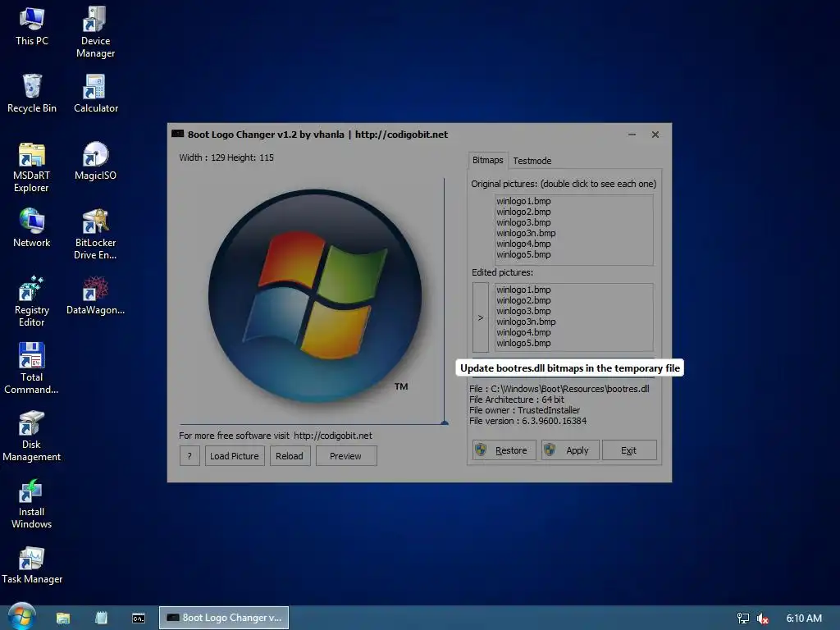Open the notepad taskbar icon
The image size is (840, 630).
click(x=101, y=618)
